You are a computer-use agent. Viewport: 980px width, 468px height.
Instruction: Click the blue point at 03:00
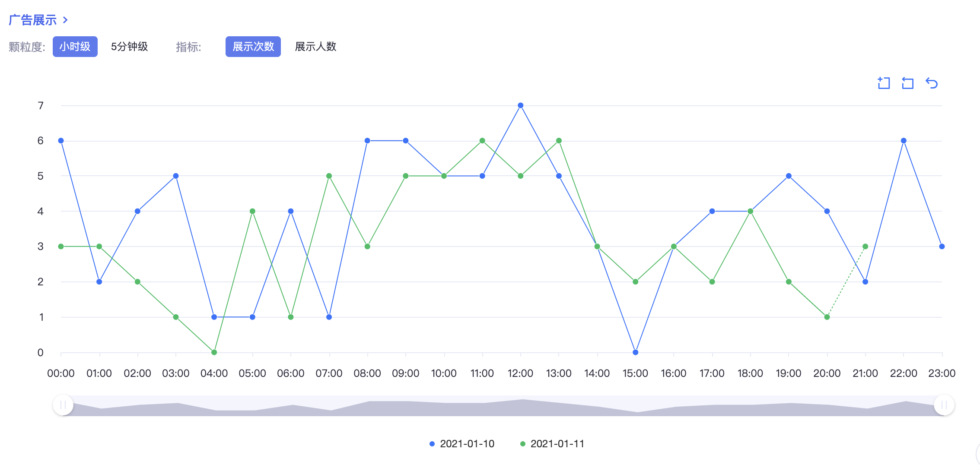[176, 176]
